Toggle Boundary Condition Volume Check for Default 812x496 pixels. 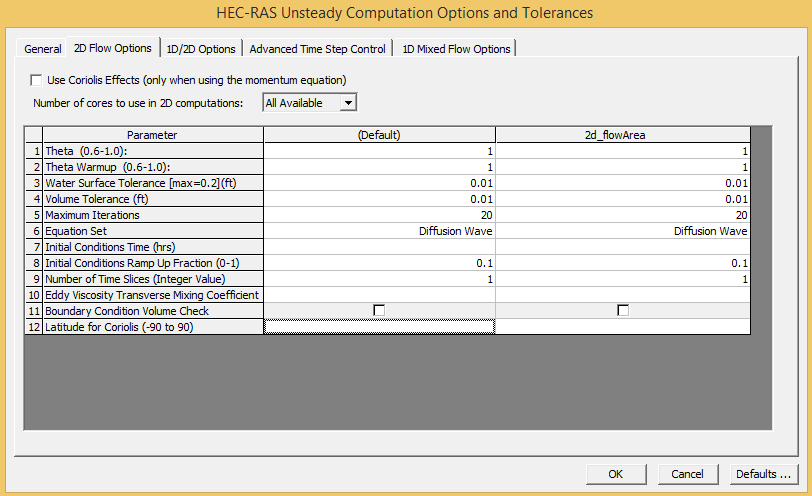click(x=379, y=311)
